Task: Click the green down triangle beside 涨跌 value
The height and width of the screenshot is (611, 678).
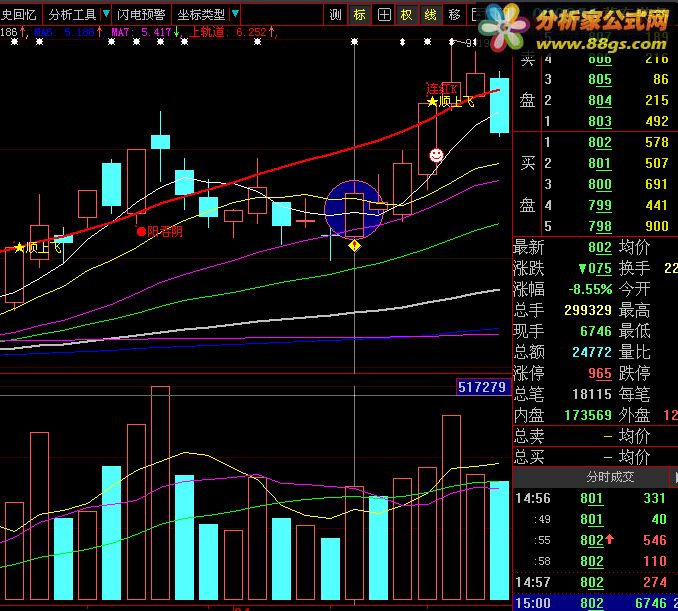Action: coord(582,269)
